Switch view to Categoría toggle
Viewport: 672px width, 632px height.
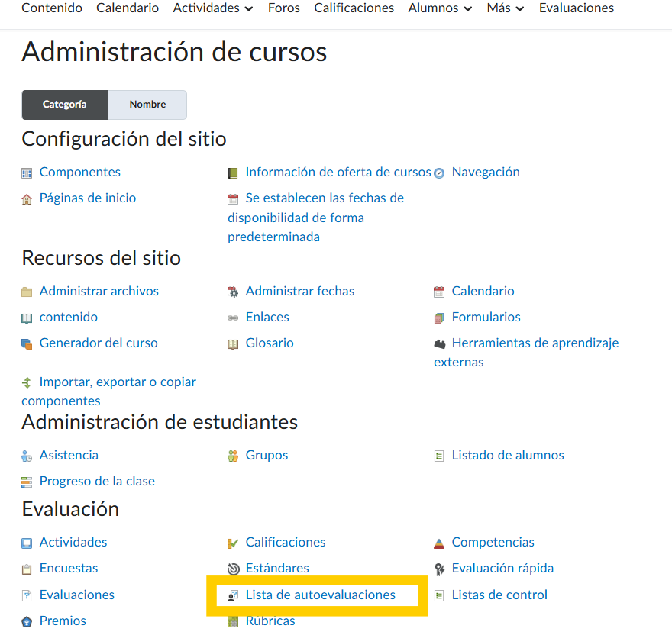pos(65,105)
